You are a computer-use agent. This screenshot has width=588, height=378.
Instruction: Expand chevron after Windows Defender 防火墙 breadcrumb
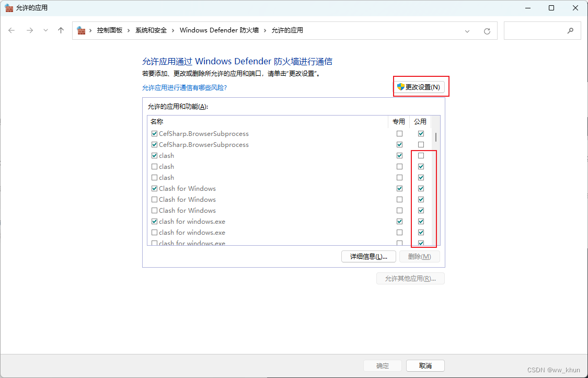(265, 30)
